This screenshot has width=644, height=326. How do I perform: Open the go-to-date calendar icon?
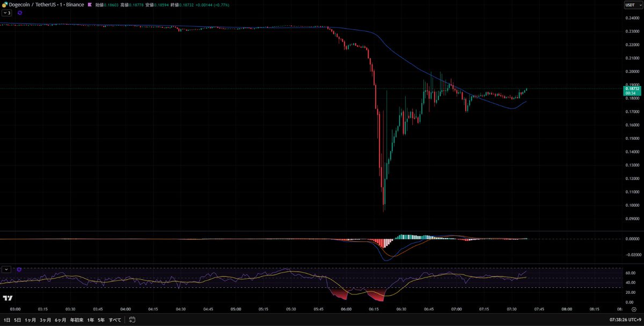pyautogui.click(x=132, y=320)
